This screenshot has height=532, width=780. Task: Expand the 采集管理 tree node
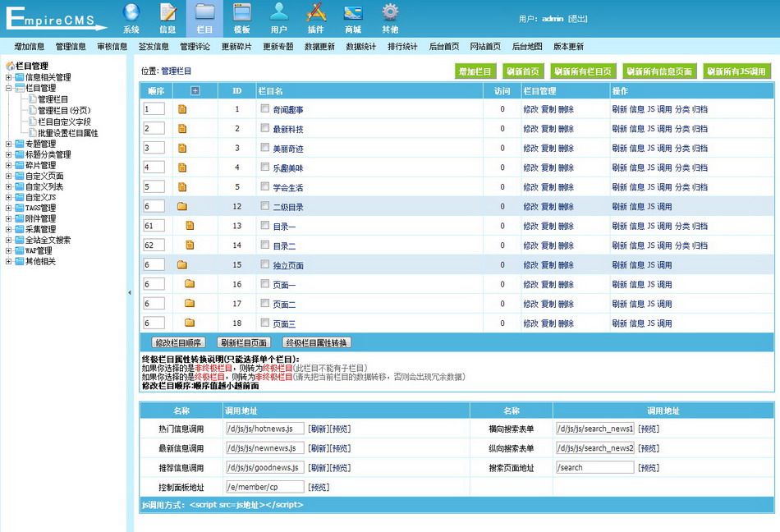click(8, 229)
